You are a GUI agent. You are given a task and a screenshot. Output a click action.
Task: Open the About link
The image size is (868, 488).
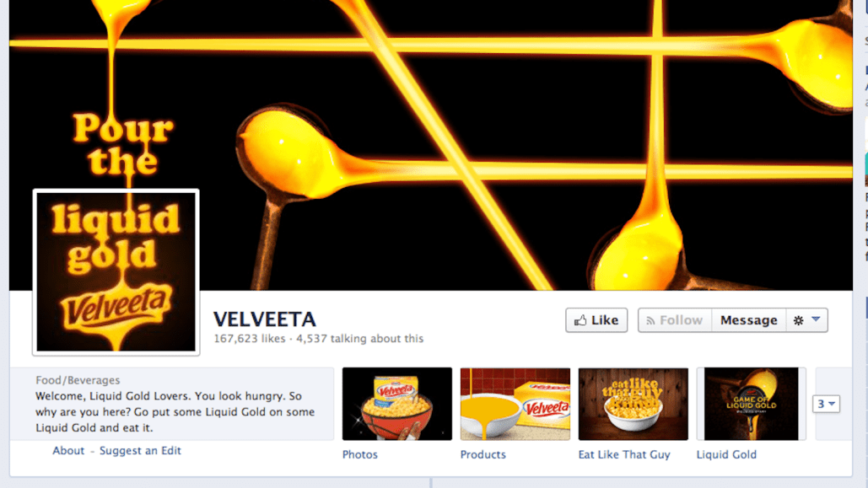(x=68, y=450)
